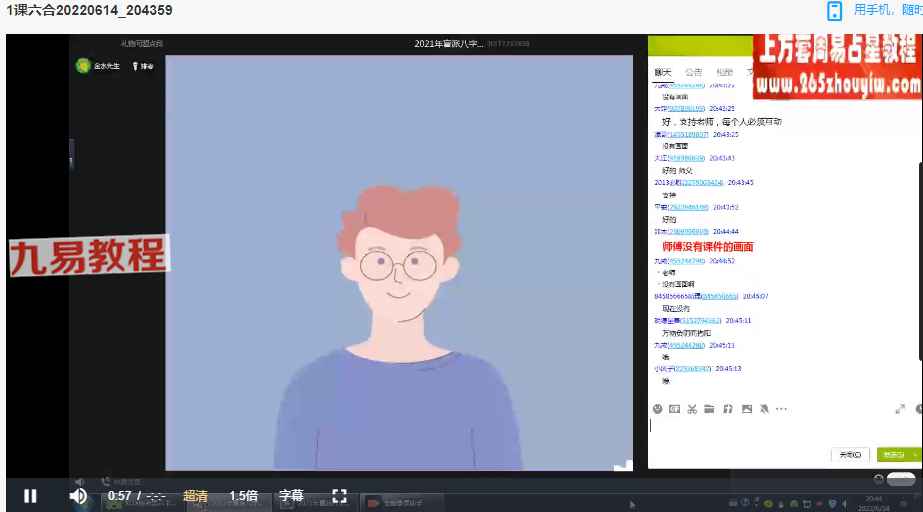The width and height of the screenshot is (923, 512).
Task: Enter fullscreen mode in the player
Action: click(x=339, y=495)
